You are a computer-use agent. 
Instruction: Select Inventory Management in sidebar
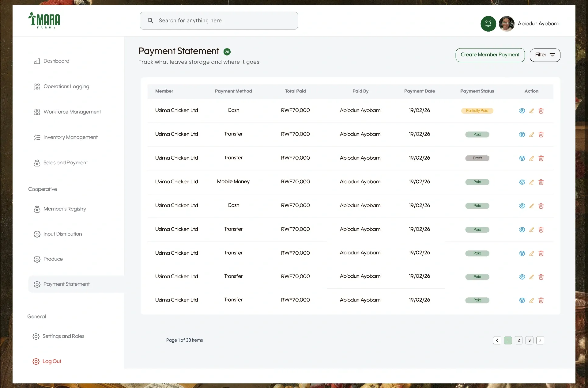coord(66,137)
